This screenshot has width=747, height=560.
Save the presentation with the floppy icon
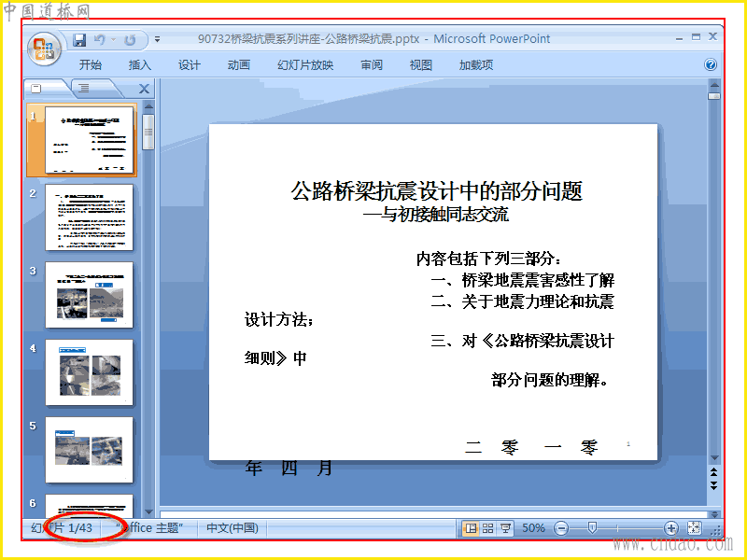[x=79, y=39]
